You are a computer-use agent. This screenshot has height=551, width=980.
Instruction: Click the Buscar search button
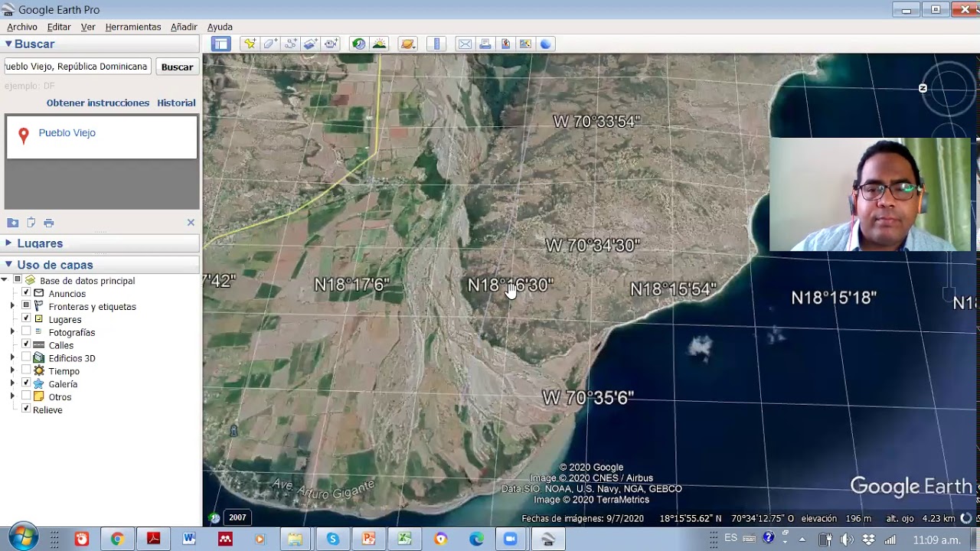[x=177, y=67]
